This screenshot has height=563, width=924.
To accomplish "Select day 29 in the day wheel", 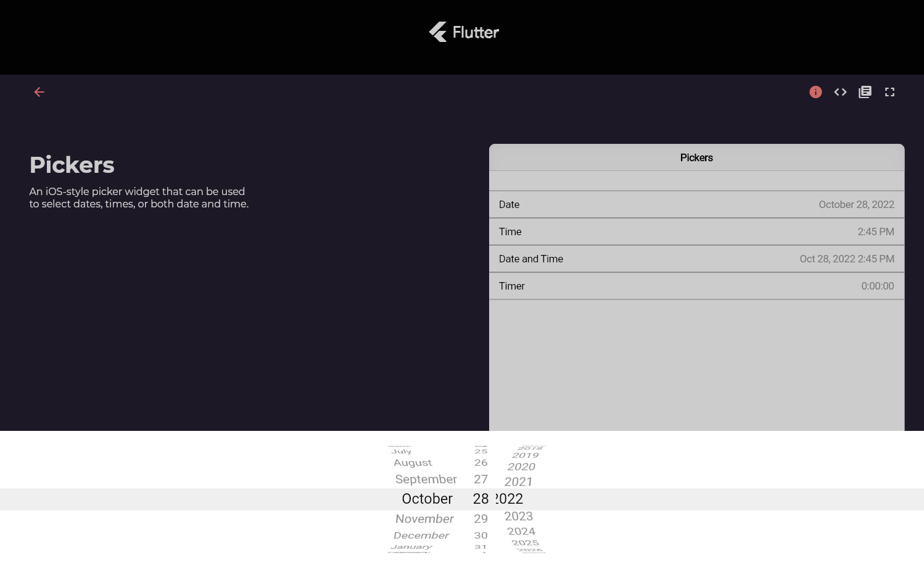I will pyautogui.click(x=481, y=518).
